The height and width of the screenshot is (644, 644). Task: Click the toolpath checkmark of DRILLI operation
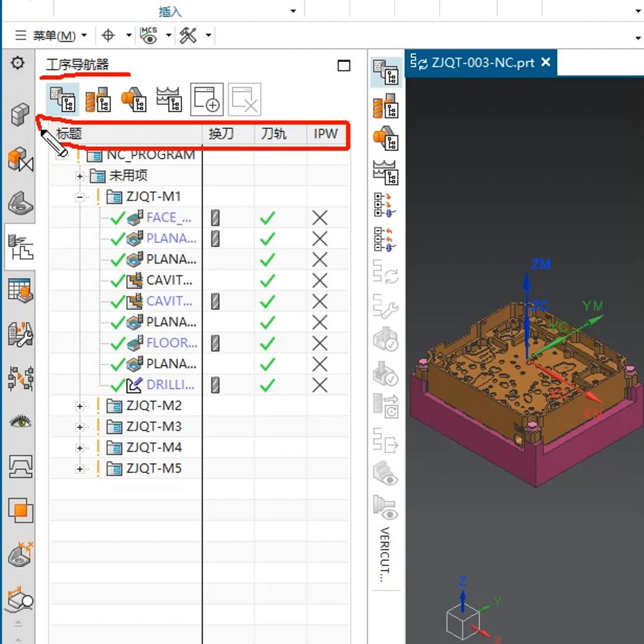pos(268,385)
